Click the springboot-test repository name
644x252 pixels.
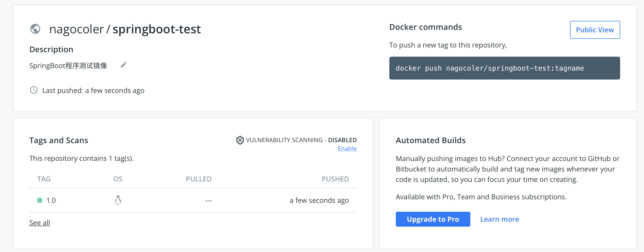pos(157,29)
